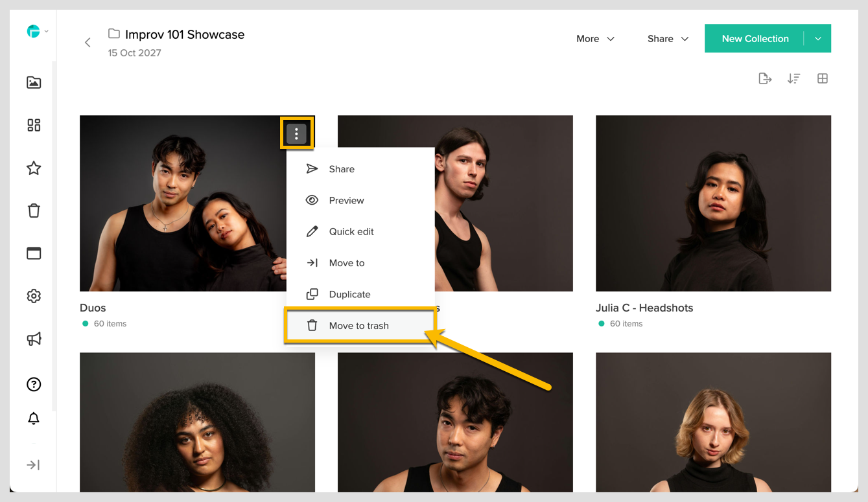The width and height of the screenshot is (868, 502).
Task: Switch layout with the grid view icon
Action: tap(823, 78)
